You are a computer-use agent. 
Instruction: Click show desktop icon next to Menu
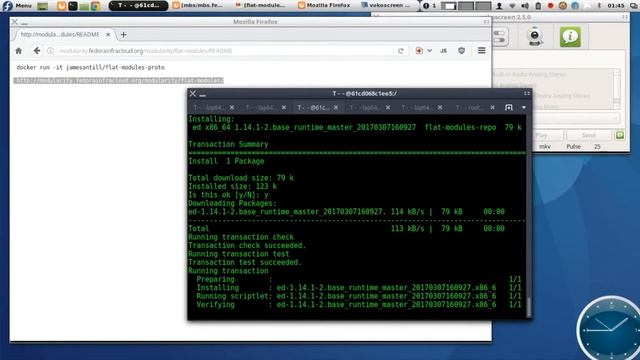tap(42, 6)
